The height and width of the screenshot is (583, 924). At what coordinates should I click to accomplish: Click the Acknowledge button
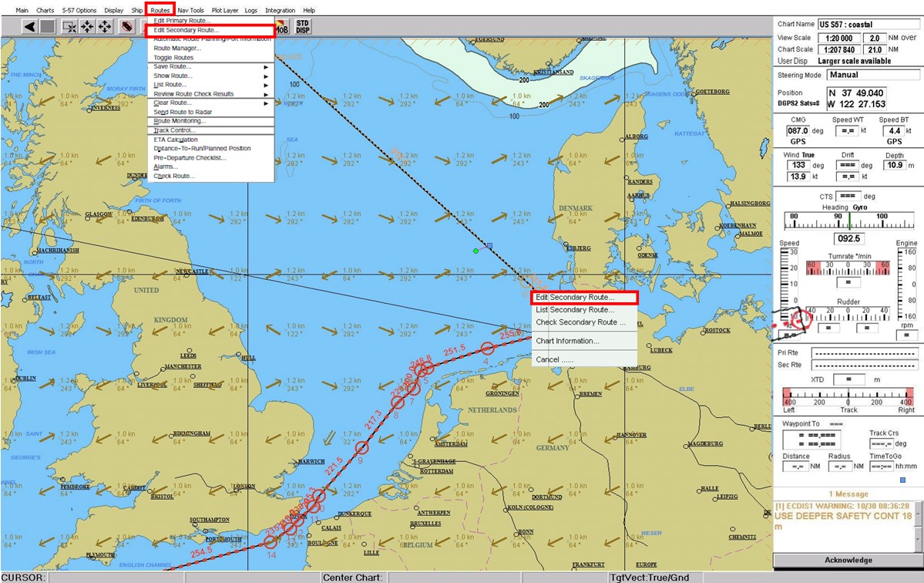pyautogui.click(x=848, y=560)
